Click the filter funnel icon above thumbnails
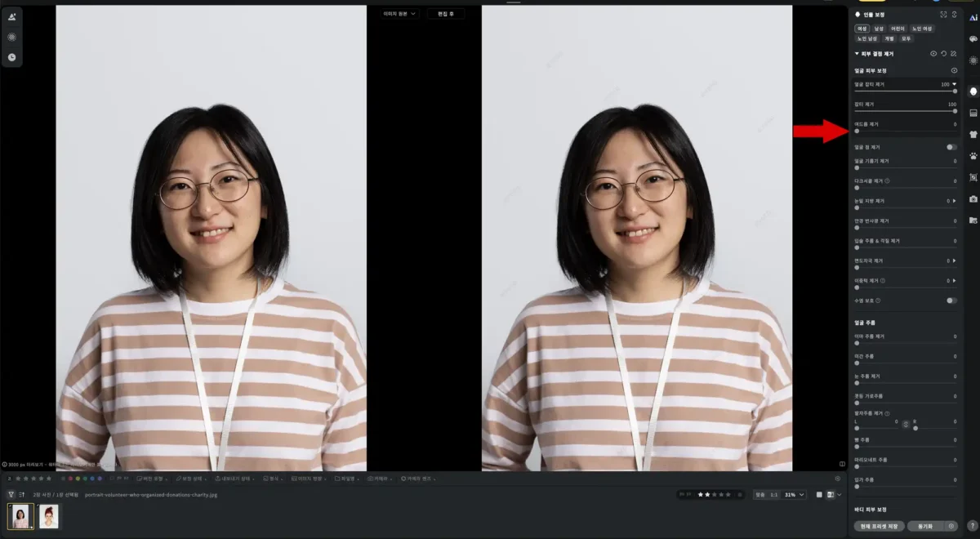The width and height of the screenshot is (980, 539). [11, 495]
